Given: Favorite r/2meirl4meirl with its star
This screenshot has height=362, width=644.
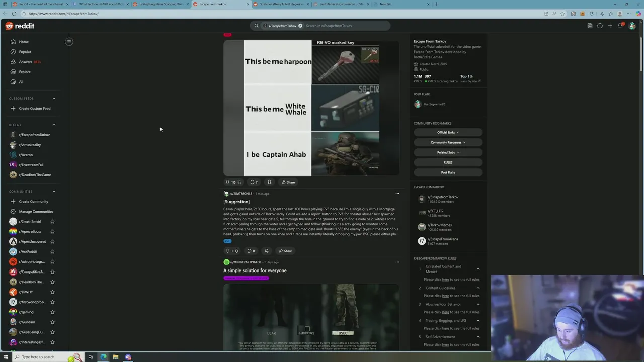Looking at the screenshot, I should [x=52, y=221].
